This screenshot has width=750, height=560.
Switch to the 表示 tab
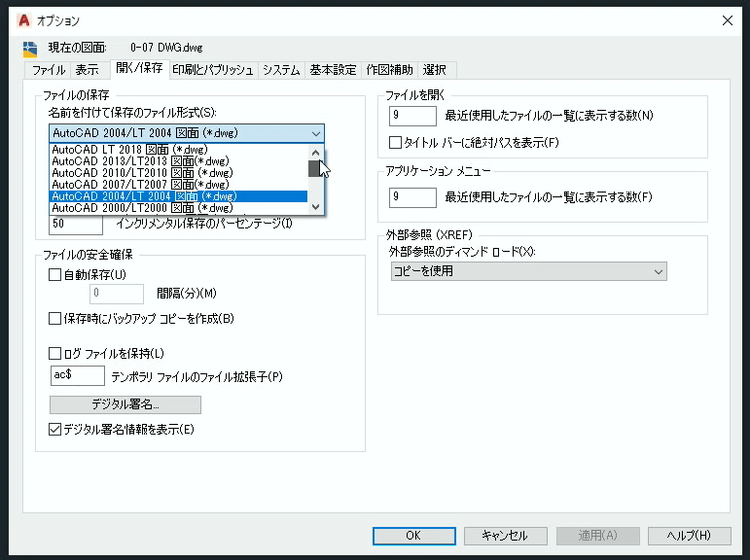[87, 70]
